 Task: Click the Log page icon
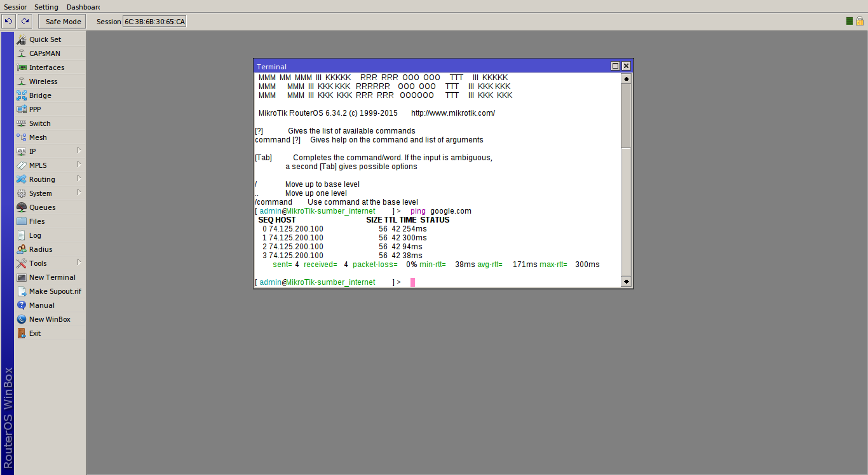click(22, 235)
